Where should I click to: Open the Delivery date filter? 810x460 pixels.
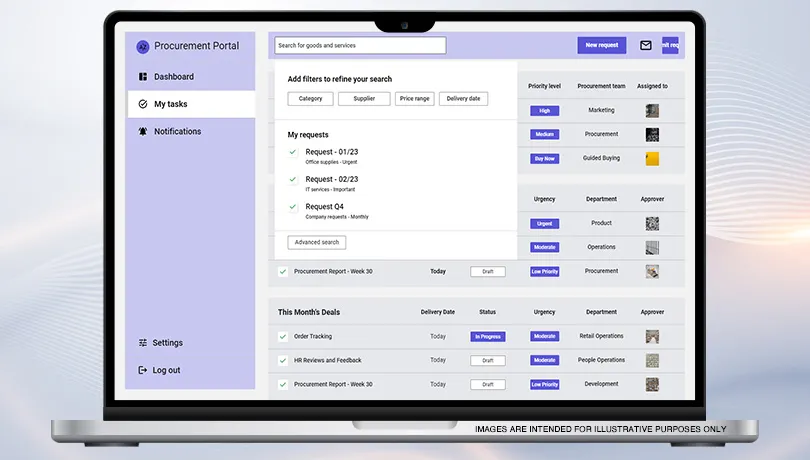pos(463,99)
